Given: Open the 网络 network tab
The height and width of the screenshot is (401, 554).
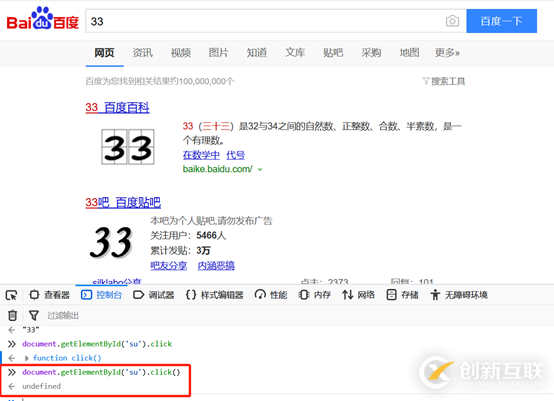Looking at the screenshot, I should pyautogui.click(x=358, y=295).
